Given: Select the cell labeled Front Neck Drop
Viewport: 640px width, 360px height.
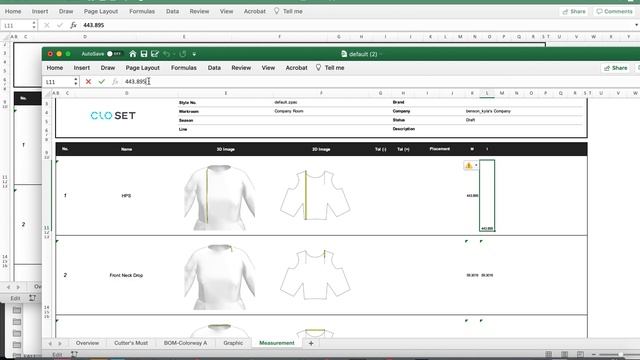Looking at the screenshot, I should [126, 275].
